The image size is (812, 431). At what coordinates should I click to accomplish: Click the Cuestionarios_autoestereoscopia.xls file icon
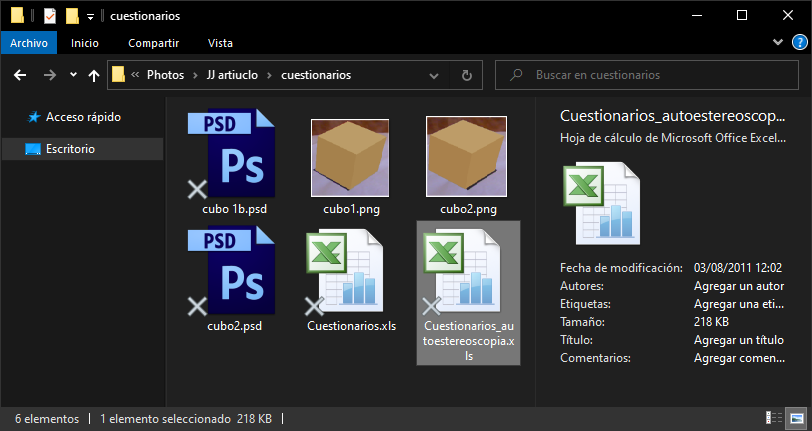point(467,272)
